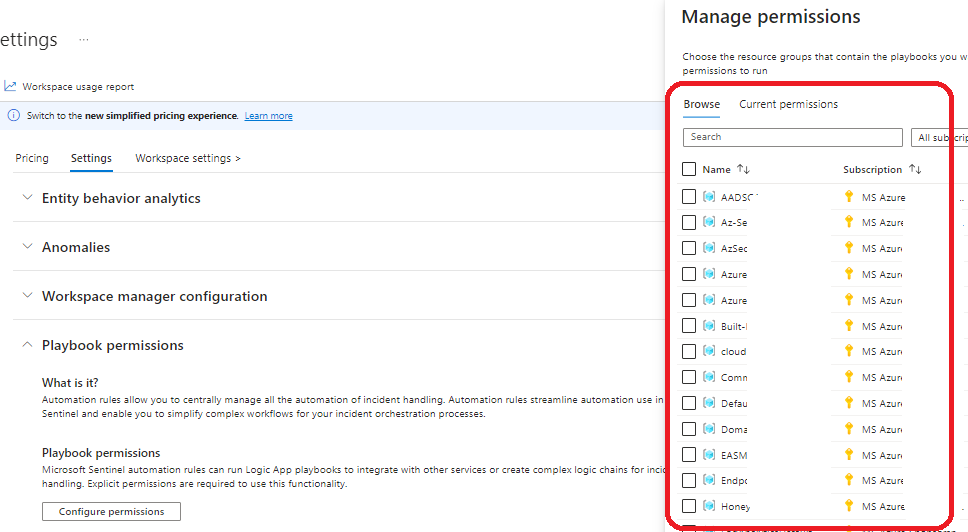Check the EASM resource group checkbox
Image resolution: width=968 pixels, height=532 pixels.
689,455
